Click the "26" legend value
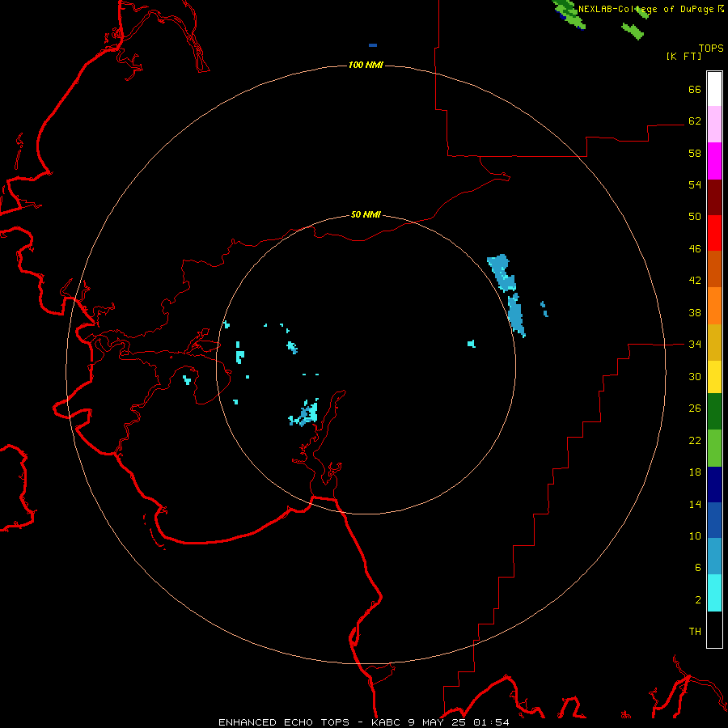This screenshot has height=728, width=728. point(695,408)
